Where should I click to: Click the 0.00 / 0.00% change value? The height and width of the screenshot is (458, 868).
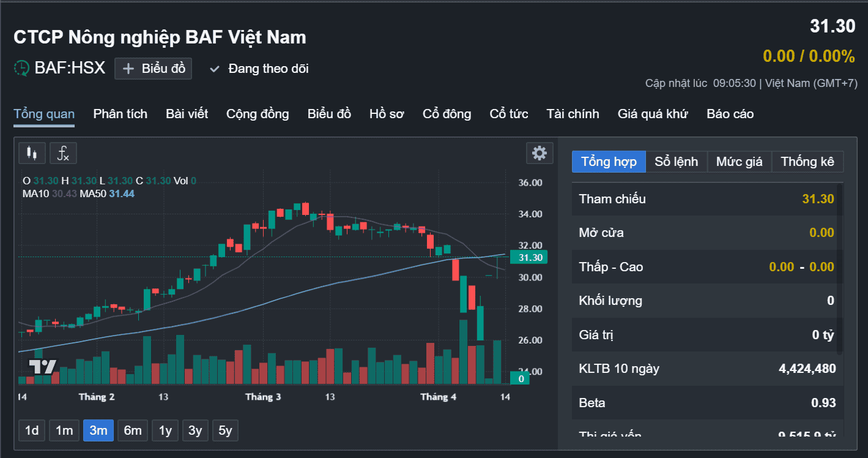[x=809, y=56]
